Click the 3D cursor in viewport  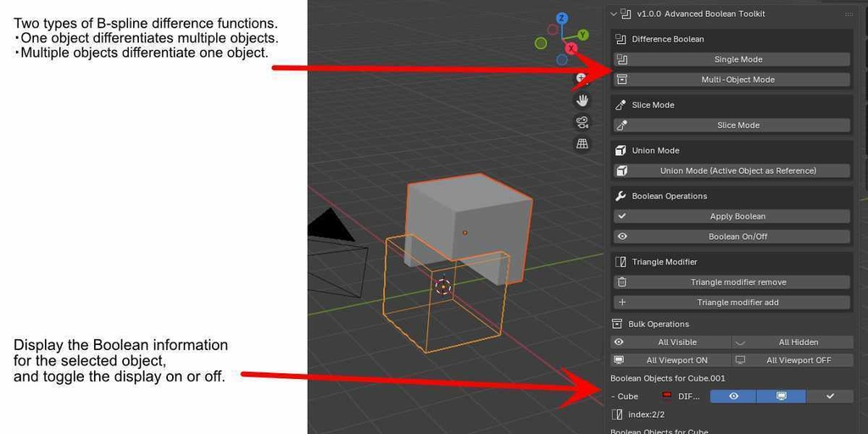pyautogui.click(x=442, y=287)
